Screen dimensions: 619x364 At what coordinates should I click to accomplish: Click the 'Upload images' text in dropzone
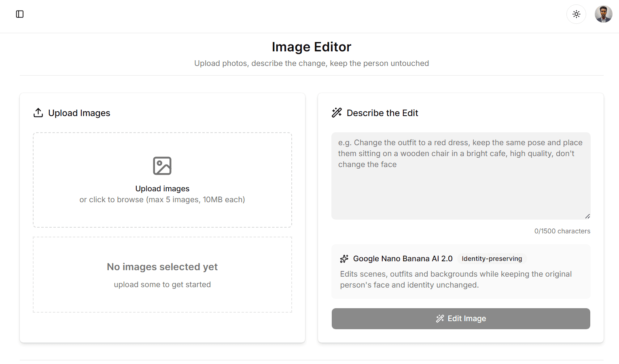pos(162,188)
